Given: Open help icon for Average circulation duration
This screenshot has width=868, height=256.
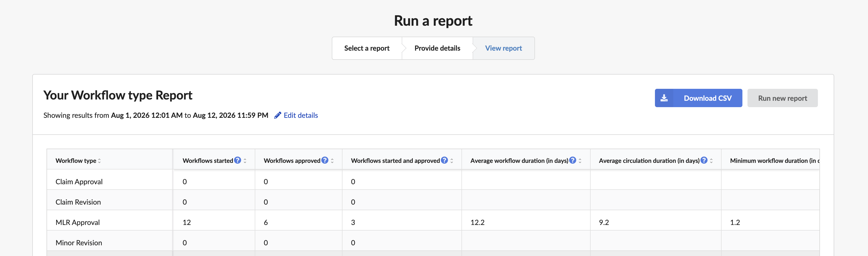Looking at the screenshot, I should pyautogui.click(x=704, y=160).
